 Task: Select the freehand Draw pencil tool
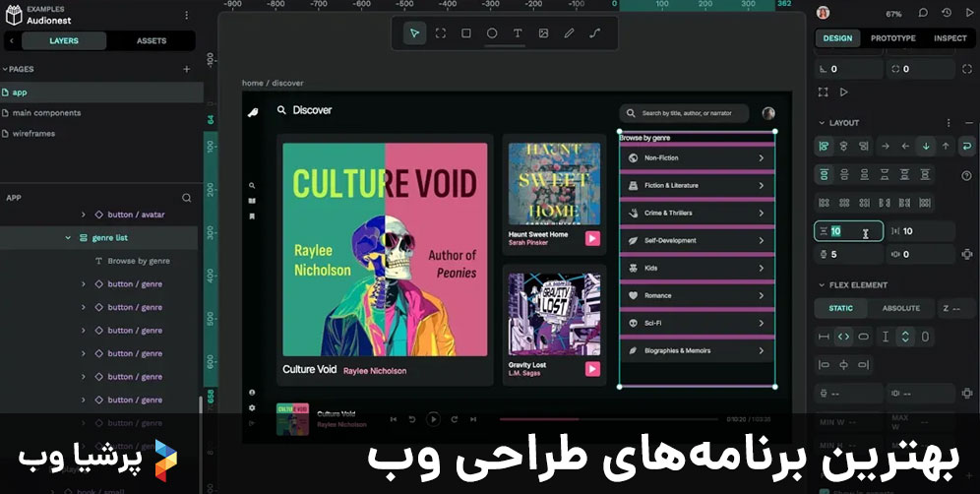pos(569,33)
